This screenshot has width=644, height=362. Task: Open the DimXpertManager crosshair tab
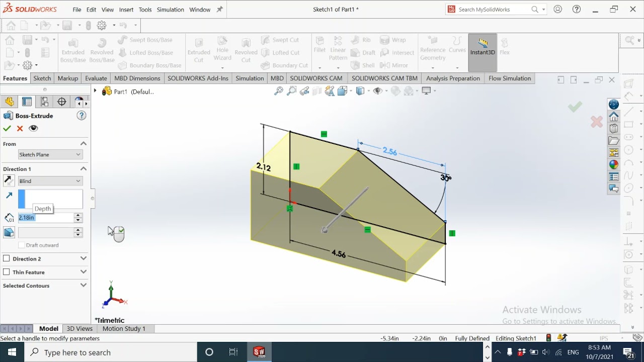coord(62,102)
